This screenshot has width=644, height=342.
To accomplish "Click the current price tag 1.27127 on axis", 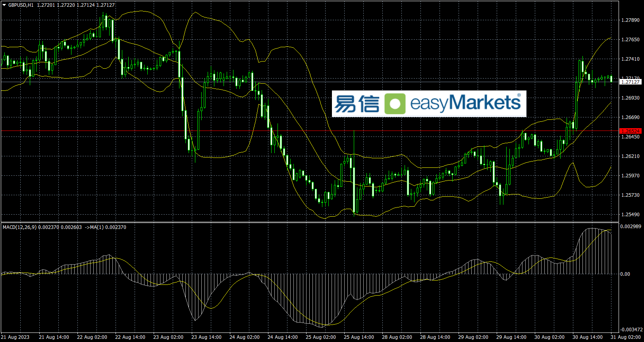I will [630, 82].
